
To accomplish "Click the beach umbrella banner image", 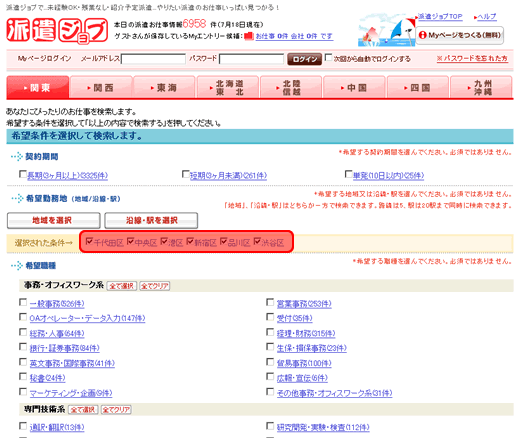I will 386,30.
